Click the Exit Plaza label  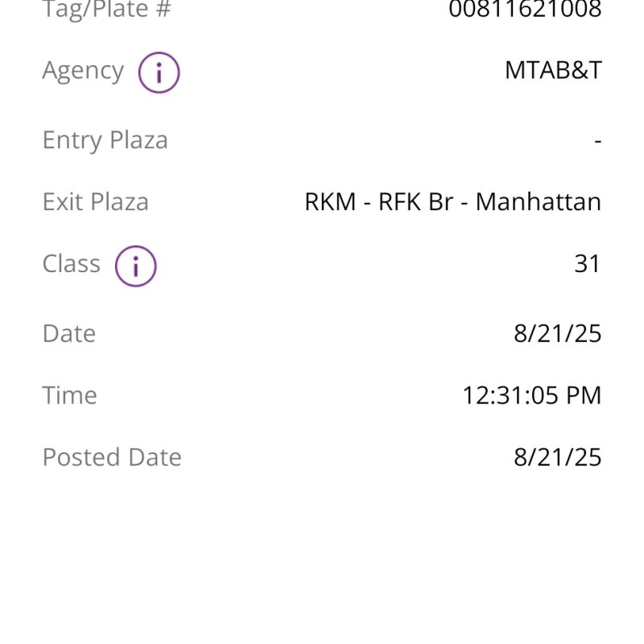click(x=95, y=202)
